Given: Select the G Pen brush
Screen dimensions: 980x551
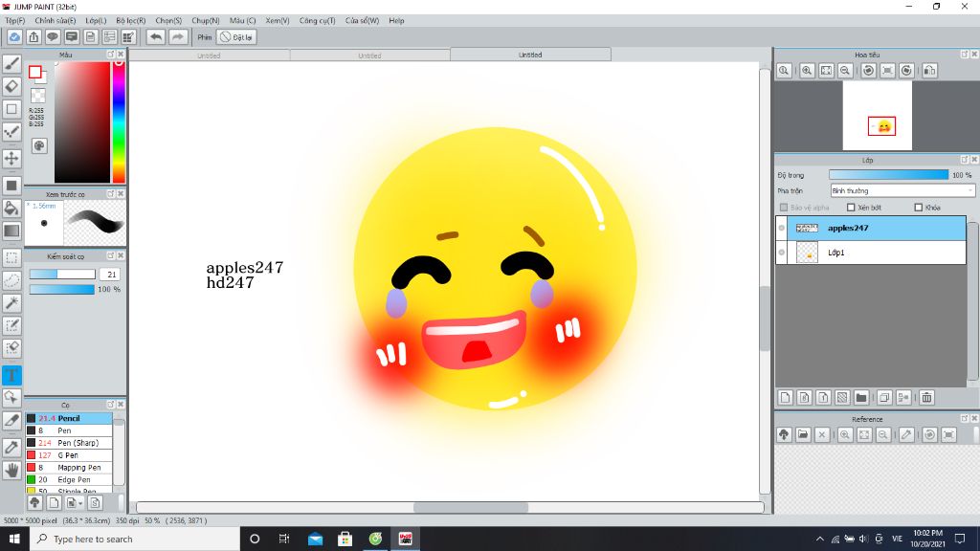Looking at the screenshot, I should click(x=69, y=454).
